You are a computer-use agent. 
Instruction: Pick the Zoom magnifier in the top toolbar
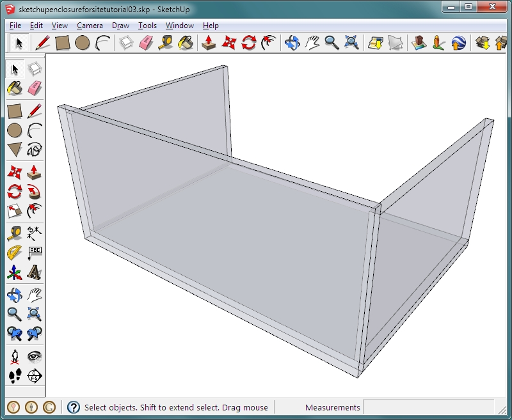click(332, 43)
